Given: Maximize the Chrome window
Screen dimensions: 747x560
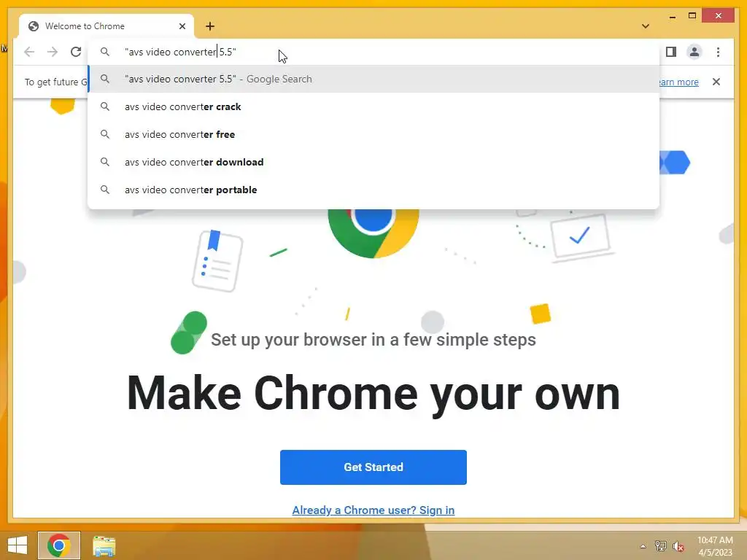Looking at the screenshot, I should [692, 16].
